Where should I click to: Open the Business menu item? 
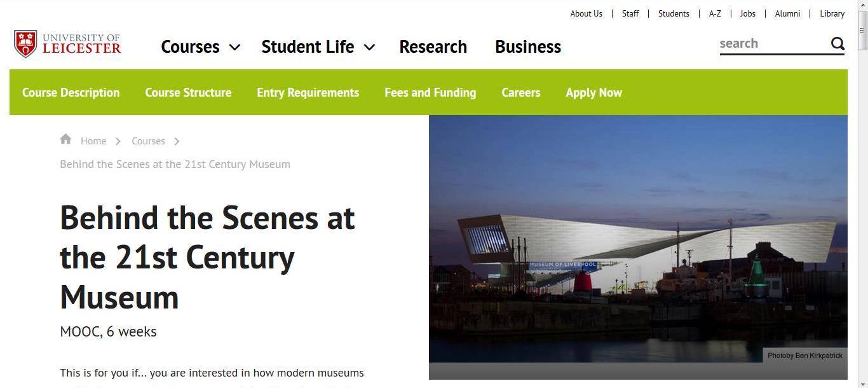pos(527,46)
